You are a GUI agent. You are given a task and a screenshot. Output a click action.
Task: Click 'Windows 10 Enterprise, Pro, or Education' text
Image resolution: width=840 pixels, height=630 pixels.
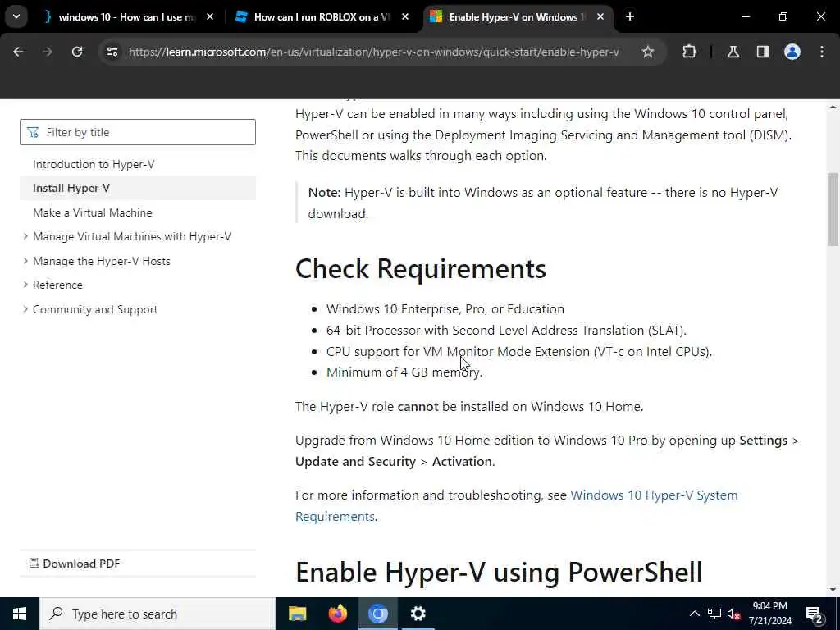(445, 309)
